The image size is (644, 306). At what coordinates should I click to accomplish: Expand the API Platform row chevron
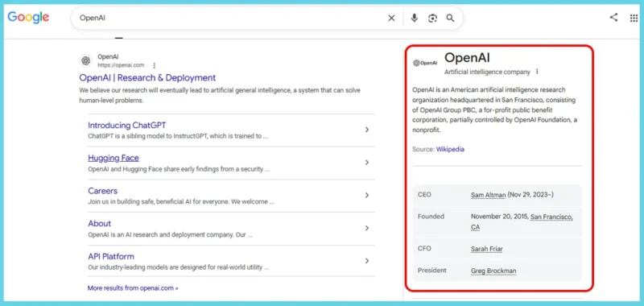[367, 261]
